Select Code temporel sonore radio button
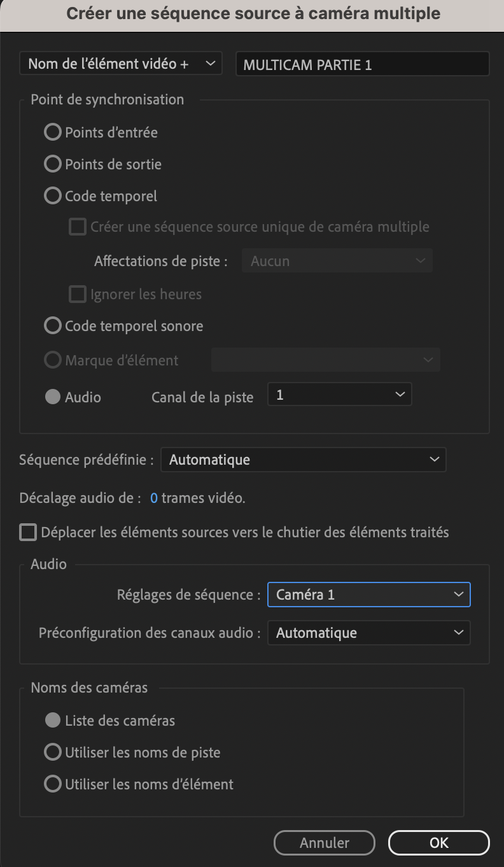 [x=53, y=326]
